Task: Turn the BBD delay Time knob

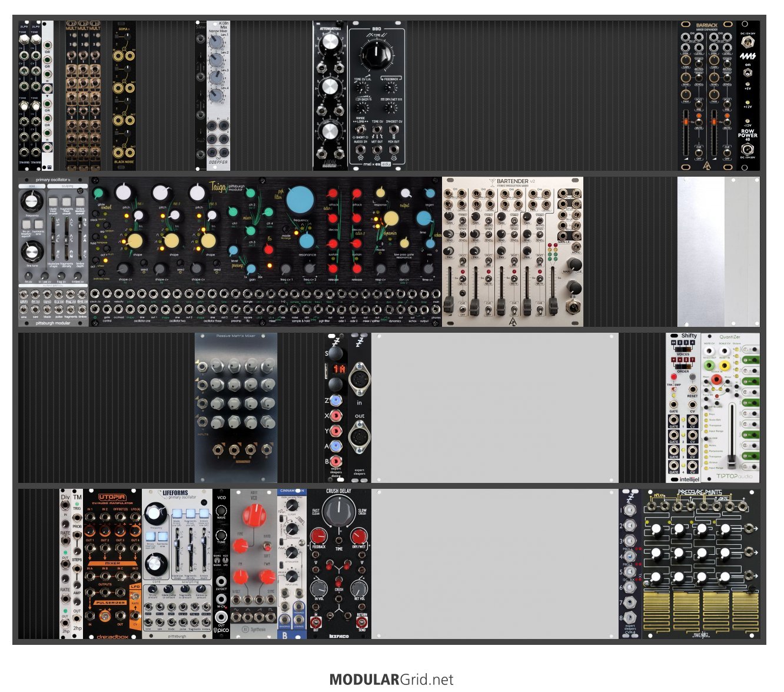Action: click(x=377, y=54)
